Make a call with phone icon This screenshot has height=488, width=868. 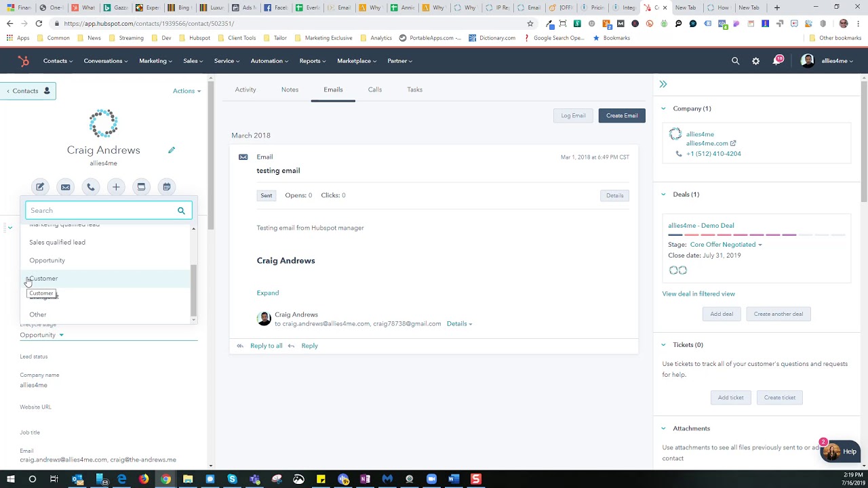coord(90,187)
